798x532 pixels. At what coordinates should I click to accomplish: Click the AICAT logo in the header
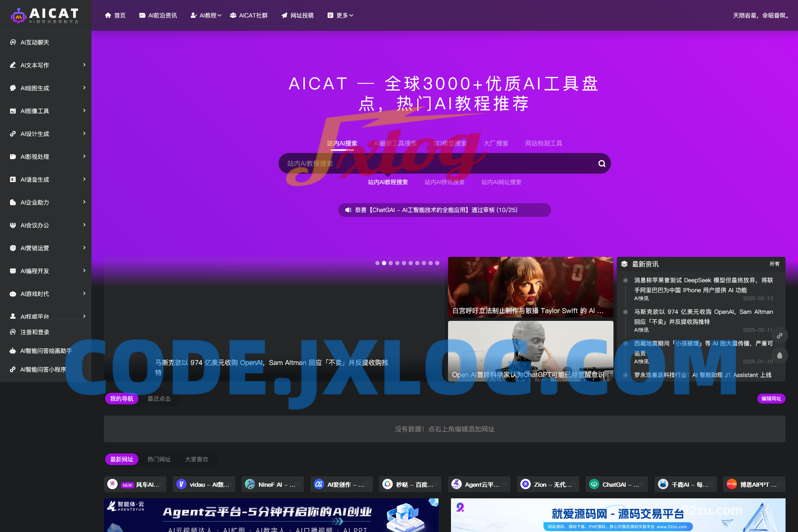46,15
